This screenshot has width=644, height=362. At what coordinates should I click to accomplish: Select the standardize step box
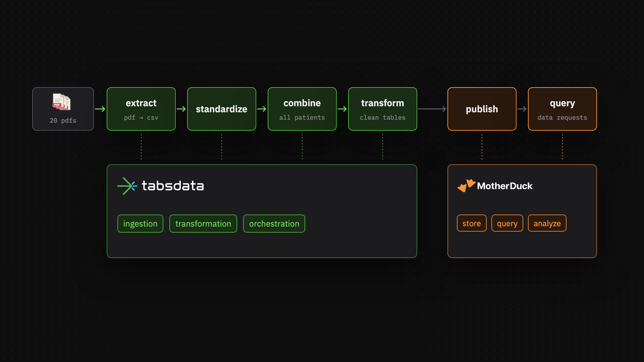click(222, 109)
